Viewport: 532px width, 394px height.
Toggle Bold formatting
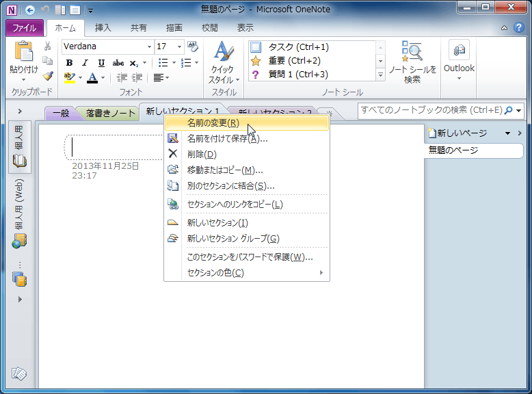coord(69,63)
